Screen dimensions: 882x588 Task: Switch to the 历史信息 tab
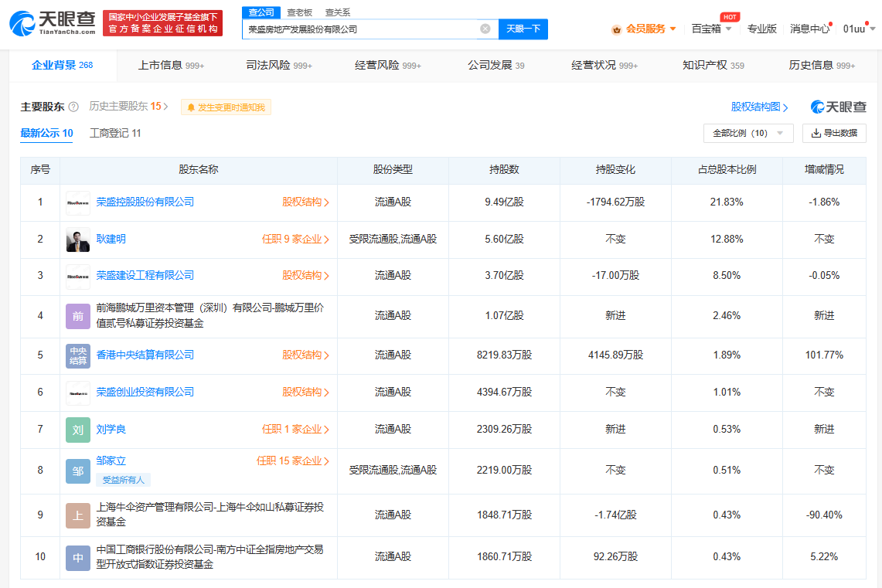(x=822, y=65)
